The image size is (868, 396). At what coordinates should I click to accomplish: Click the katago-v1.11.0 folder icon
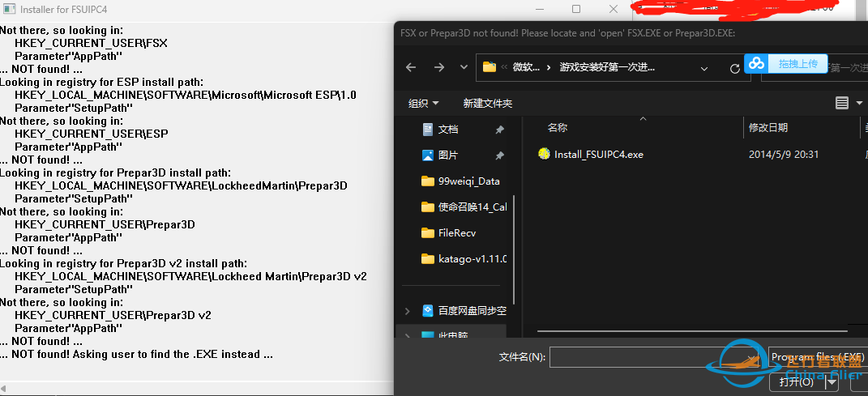427,259
